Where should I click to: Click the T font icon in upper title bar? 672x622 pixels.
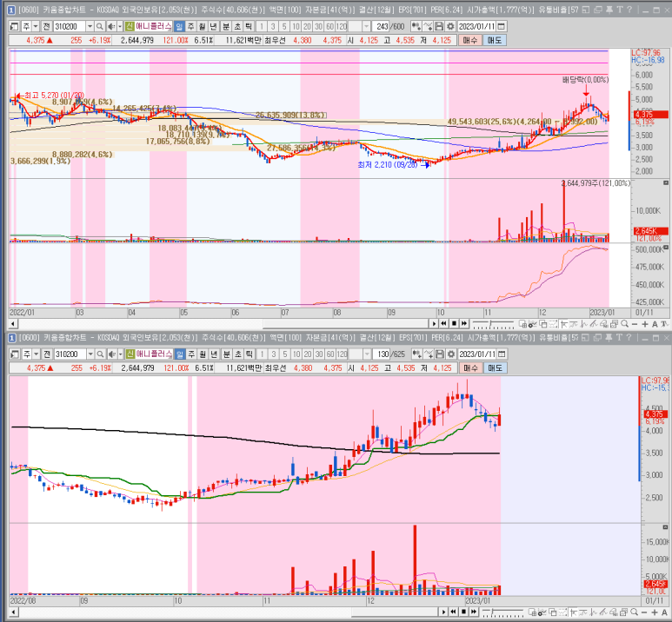[x=620, y=10]
